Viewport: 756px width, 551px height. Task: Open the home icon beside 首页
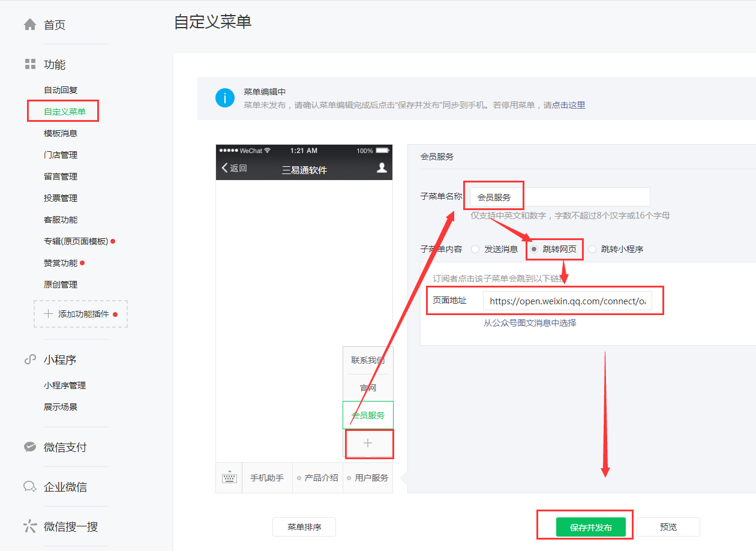(30, 25)
